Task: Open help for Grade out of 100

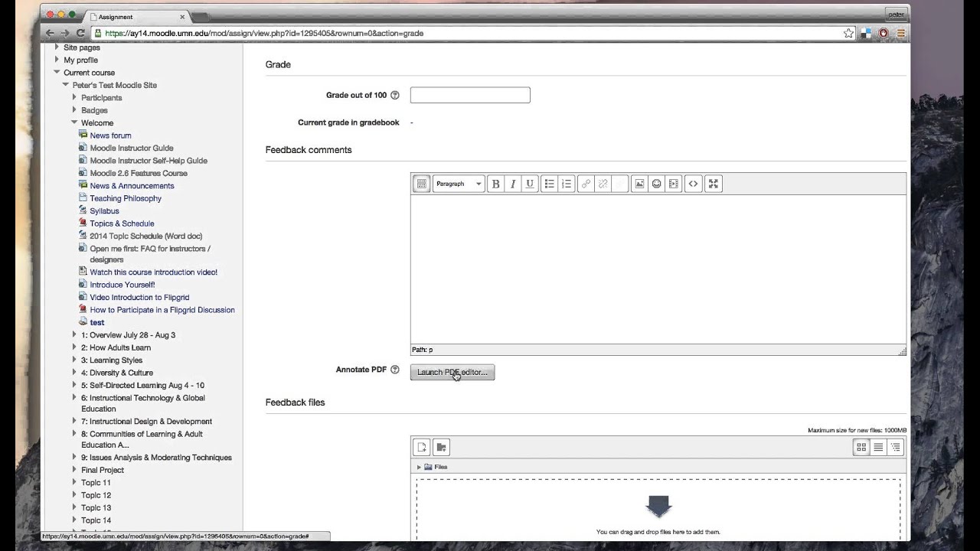Action: pos(395,95)
